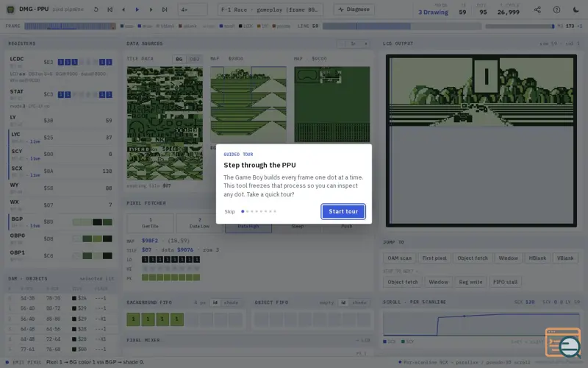The width and height of the screenshot is (588, 368).
Task: Click the DMG-PPU app logo icon
Action: pyautogui.click(x=10, y=10)
